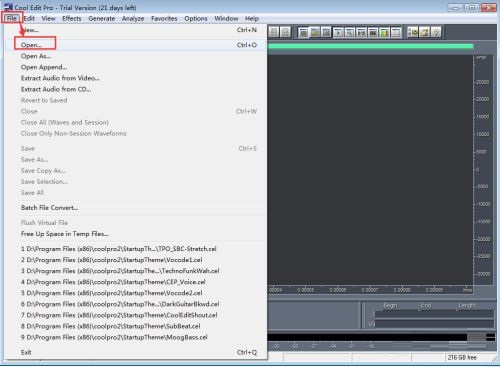
Task: Click Close Only Non-Session Waveforms
Action: point(136,133)
